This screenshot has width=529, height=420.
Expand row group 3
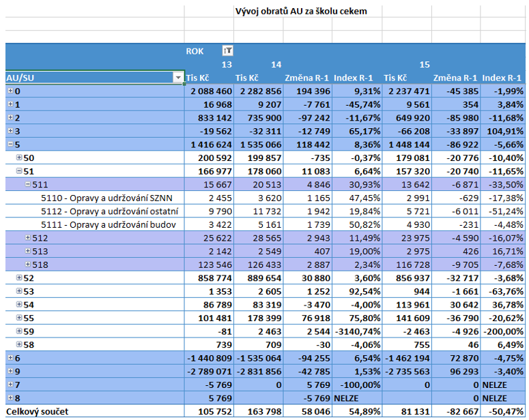click(10, 131)
